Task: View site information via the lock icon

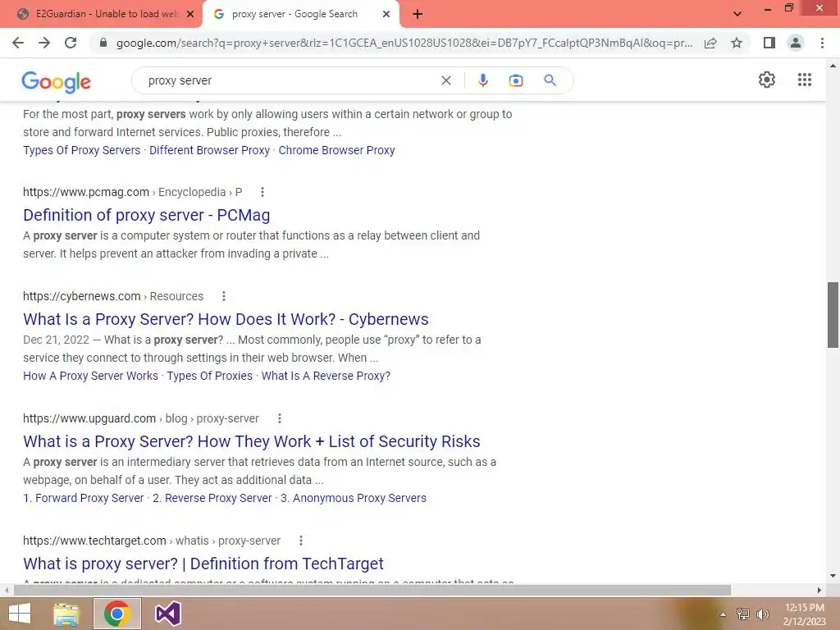Action: 103,43
